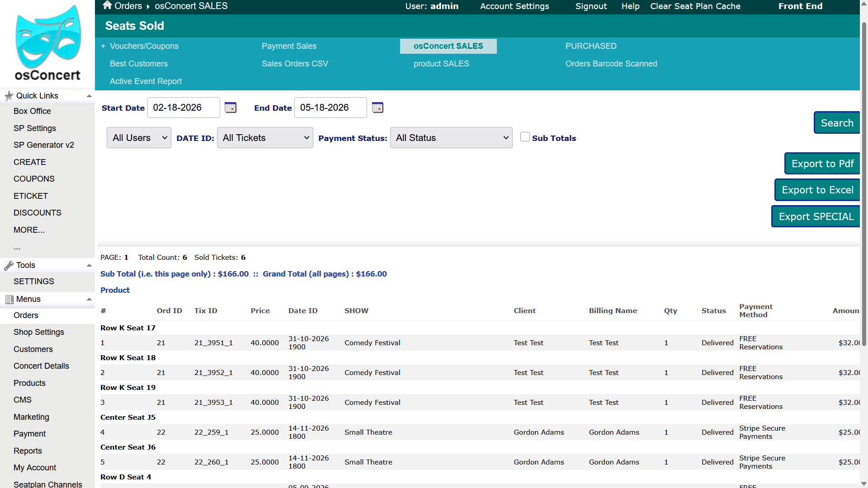Open the All Tickets DATE ID dropdown
868x488 pixels.
265,138
